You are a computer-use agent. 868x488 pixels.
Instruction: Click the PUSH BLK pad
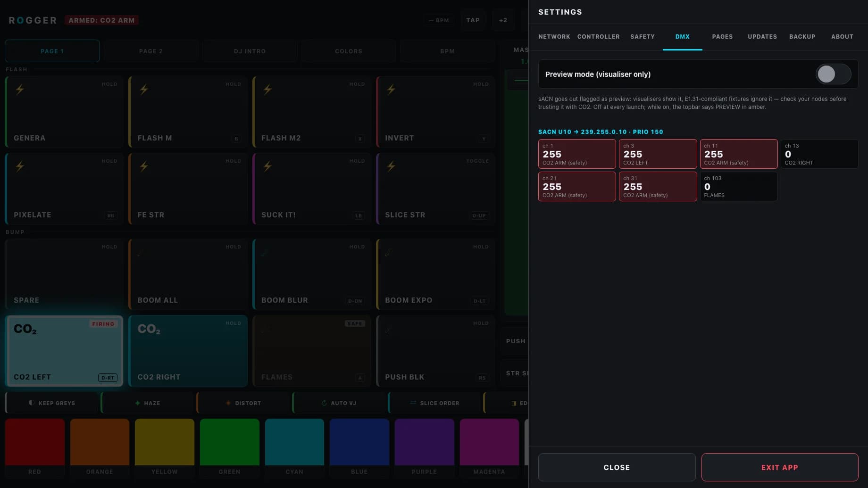pyautogui.click(x=435, y=351)
